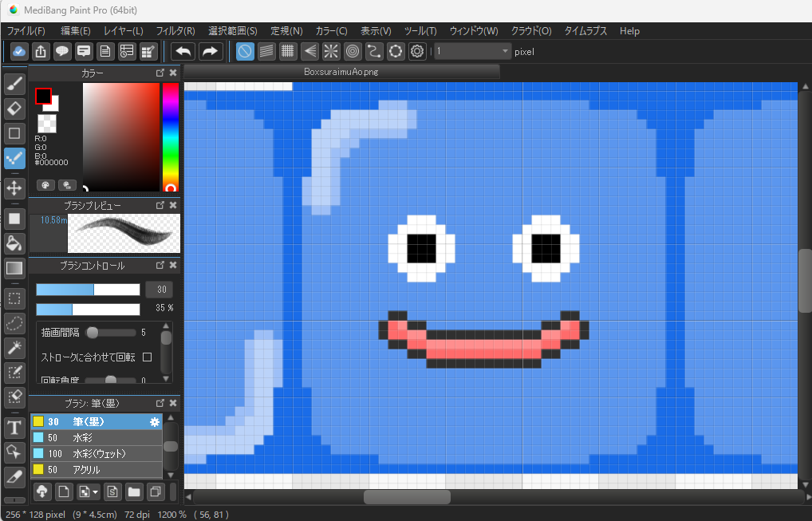The height and width of the screenshot is (521, 812).
Task: Undo the last action
Action: click(183, 51)
